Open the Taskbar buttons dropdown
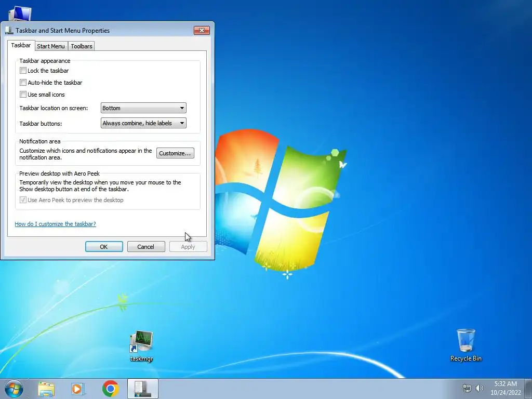 pos(143,123)
